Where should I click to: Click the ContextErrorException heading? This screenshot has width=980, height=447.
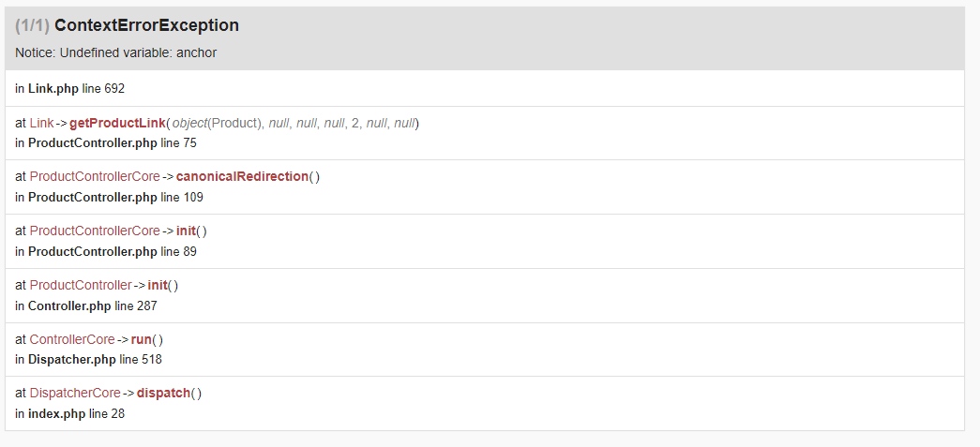[x=146, y=25]
